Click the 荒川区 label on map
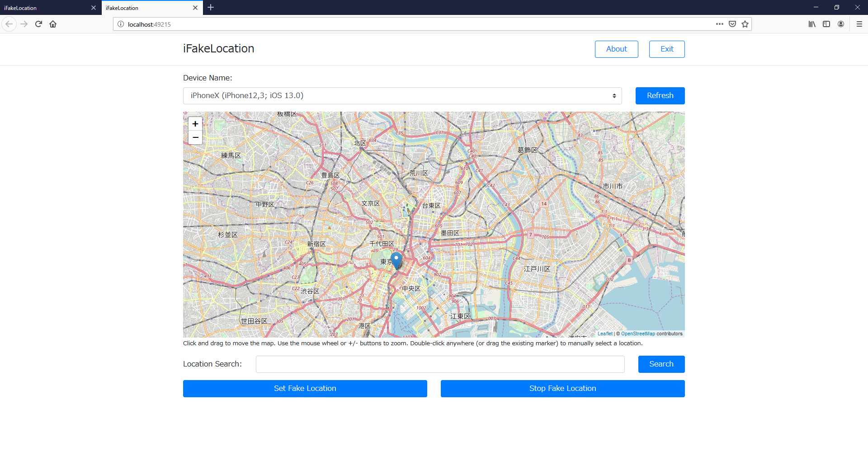The image size is (868, 470). point(419,173)
